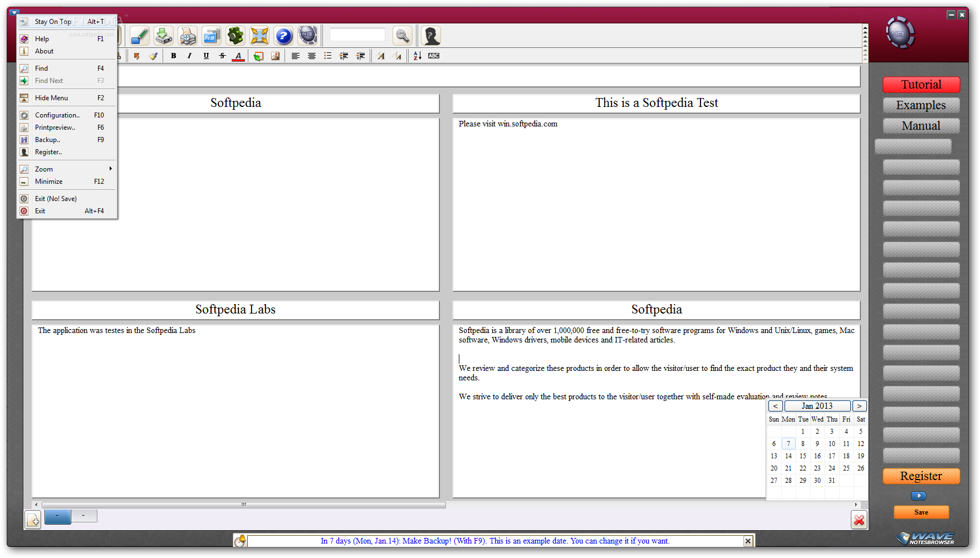Select Hide Menu entry
The image size is (980, 558).
click(67, 98)
